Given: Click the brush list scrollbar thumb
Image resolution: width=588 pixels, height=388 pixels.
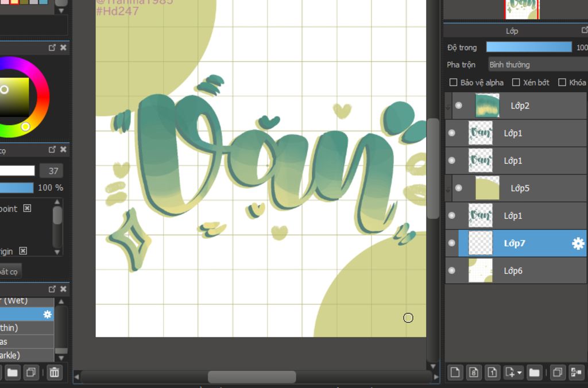Looking at the screenshot, I should [61, 351].
